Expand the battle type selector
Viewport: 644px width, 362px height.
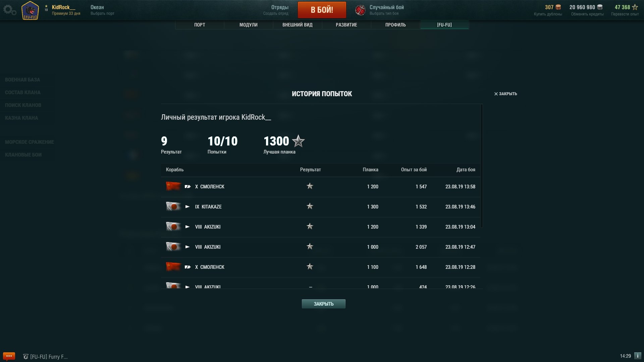pos(386,10)
